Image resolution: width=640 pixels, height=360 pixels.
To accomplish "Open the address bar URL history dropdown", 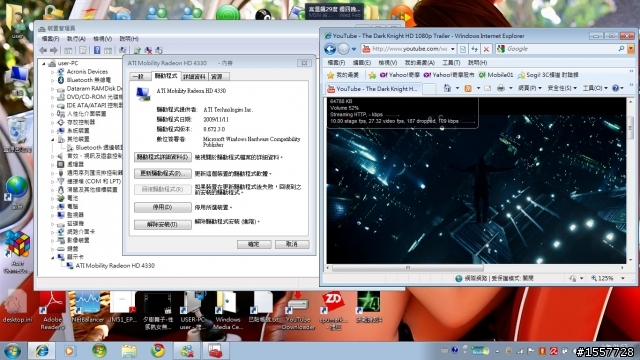I will [453, 49].
